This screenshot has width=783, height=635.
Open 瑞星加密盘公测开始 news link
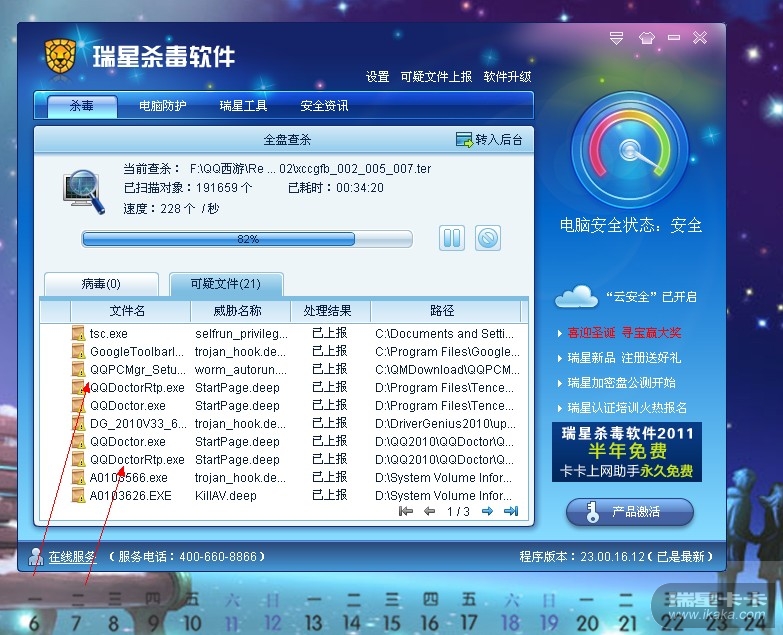621,382
